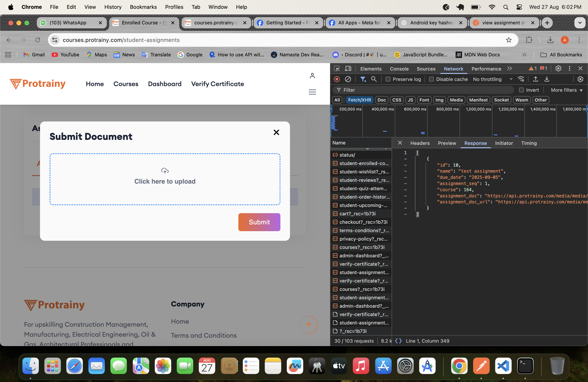The width and height of the screenshot is (588, 382).
Task: Click the inspect element picker icon
Action: (337, 69)
